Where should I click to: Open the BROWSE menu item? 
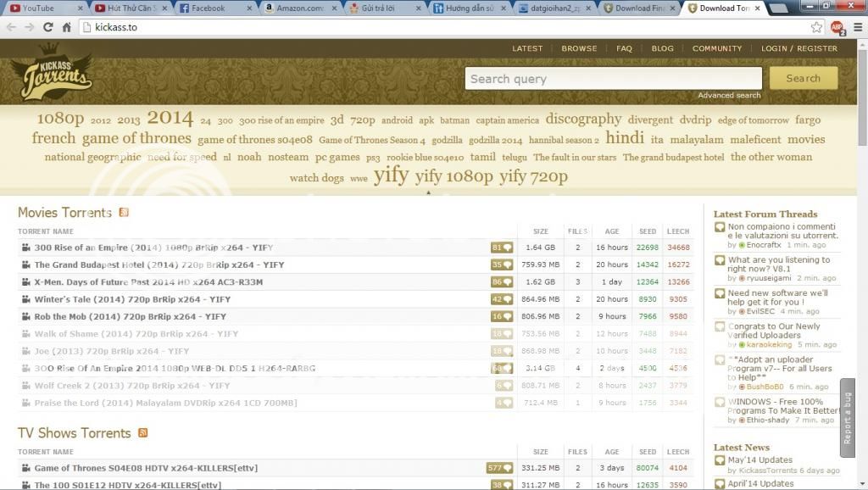(579, 48)
